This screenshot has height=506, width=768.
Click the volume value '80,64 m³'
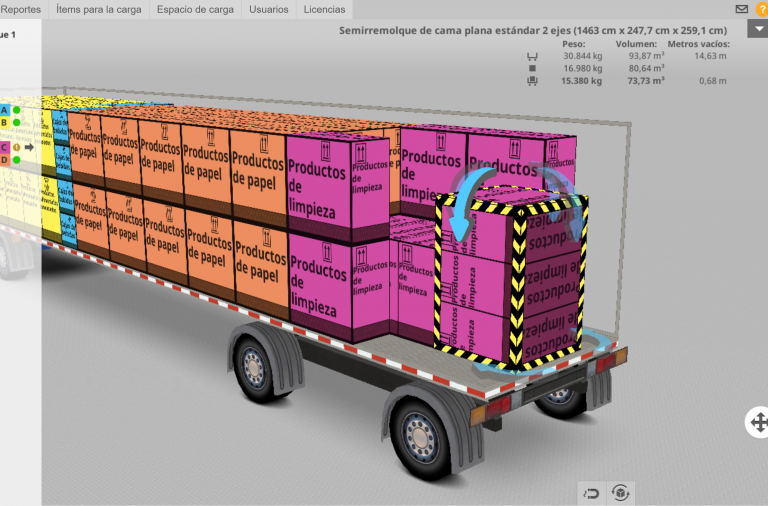coord(647,68)
